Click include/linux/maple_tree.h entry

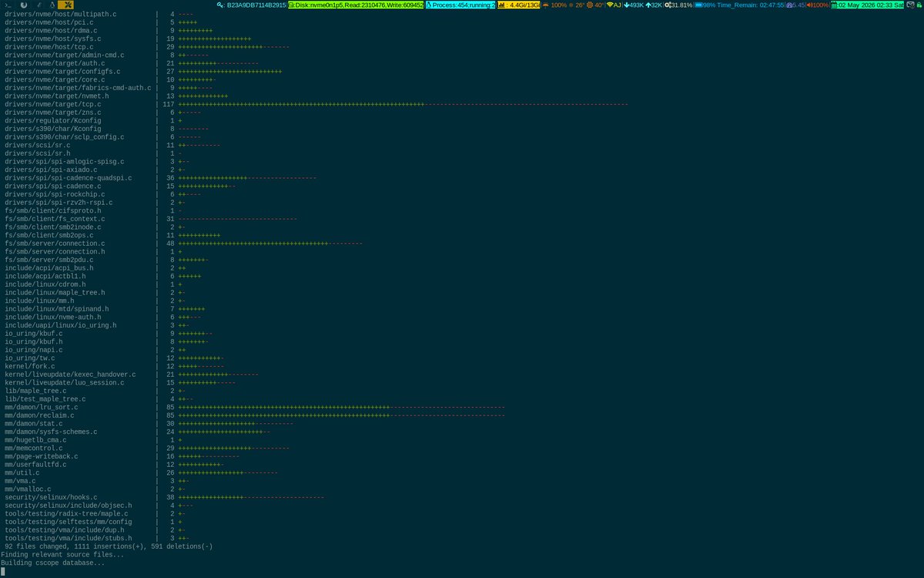[55, 293]
